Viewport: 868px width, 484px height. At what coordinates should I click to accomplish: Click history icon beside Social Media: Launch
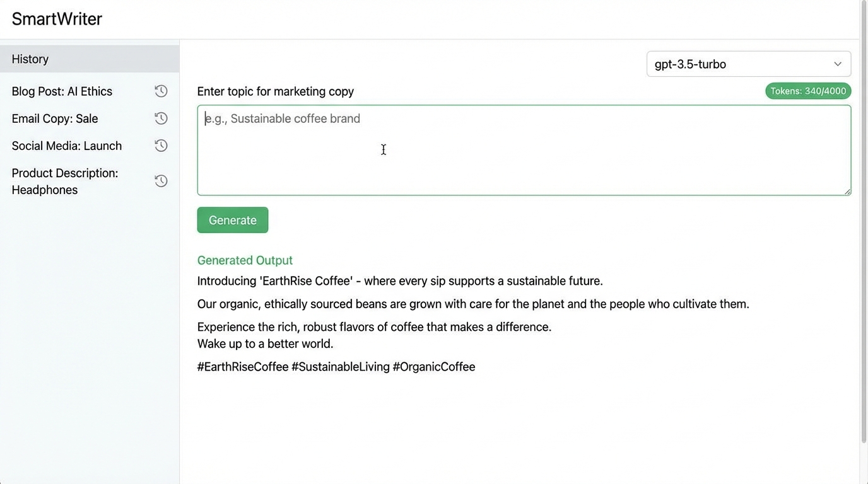click(x=161, y=146)
